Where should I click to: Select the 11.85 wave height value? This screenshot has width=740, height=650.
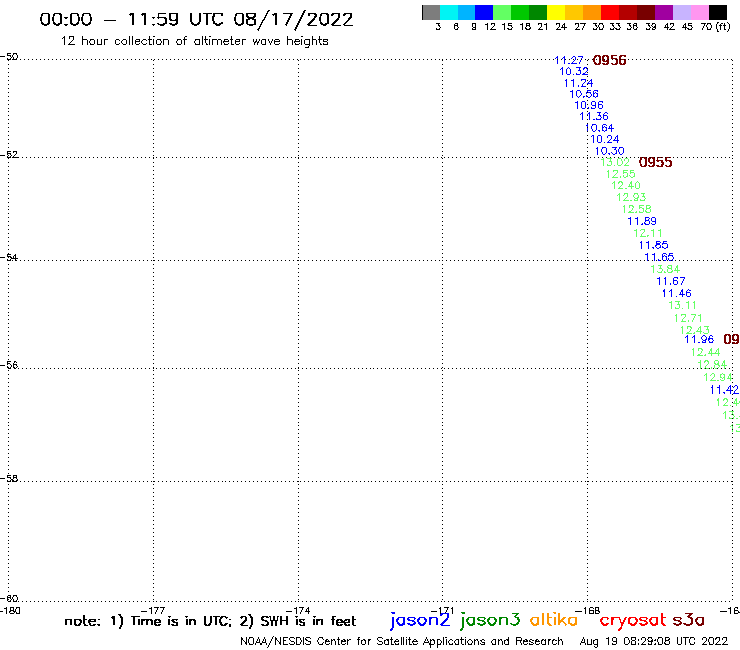tap(654, 245)
